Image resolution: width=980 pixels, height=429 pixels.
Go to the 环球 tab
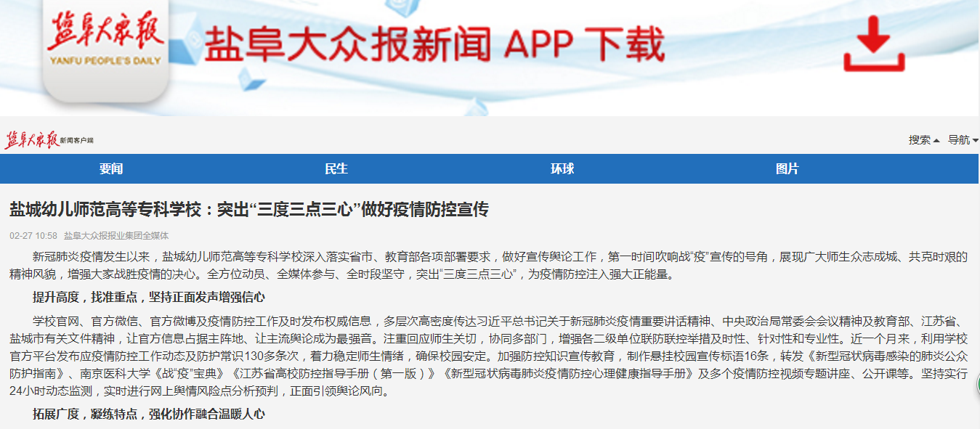562,169
